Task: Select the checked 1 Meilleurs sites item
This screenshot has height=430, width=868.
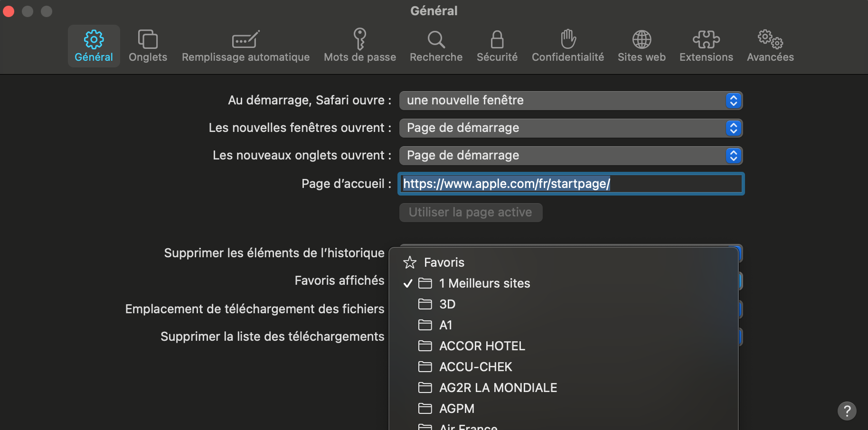Action: click(x=484, y=283)
